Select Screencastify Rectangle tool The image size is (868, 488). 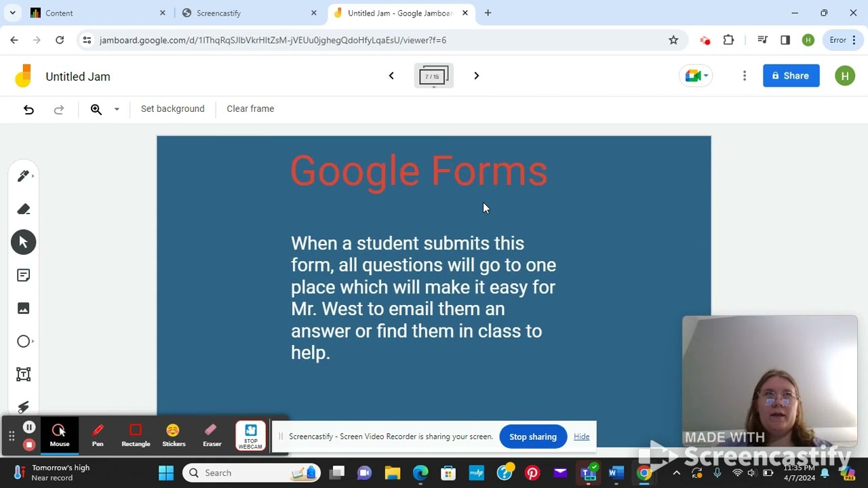coord(136,435)
